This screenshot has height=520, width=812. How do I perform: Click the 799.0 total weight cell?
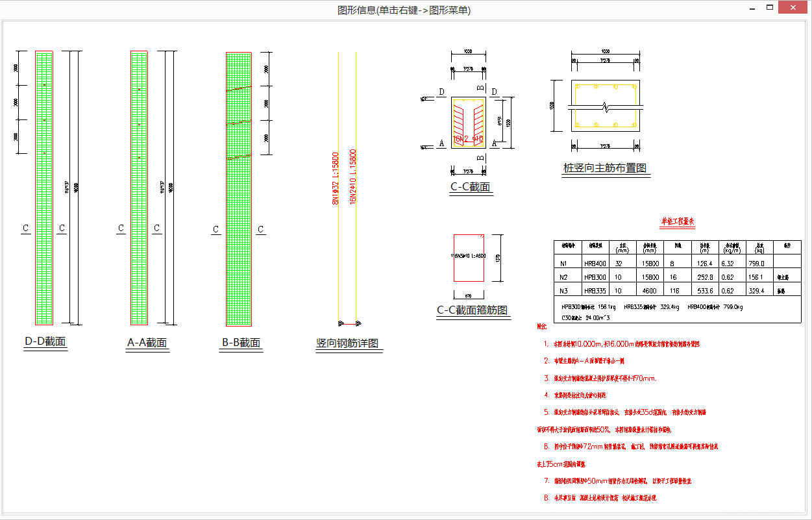(x=757, y=264)
